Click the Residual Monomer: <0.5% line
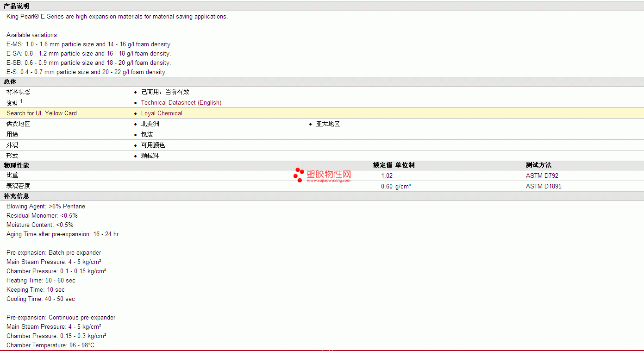 coord(42,215)
